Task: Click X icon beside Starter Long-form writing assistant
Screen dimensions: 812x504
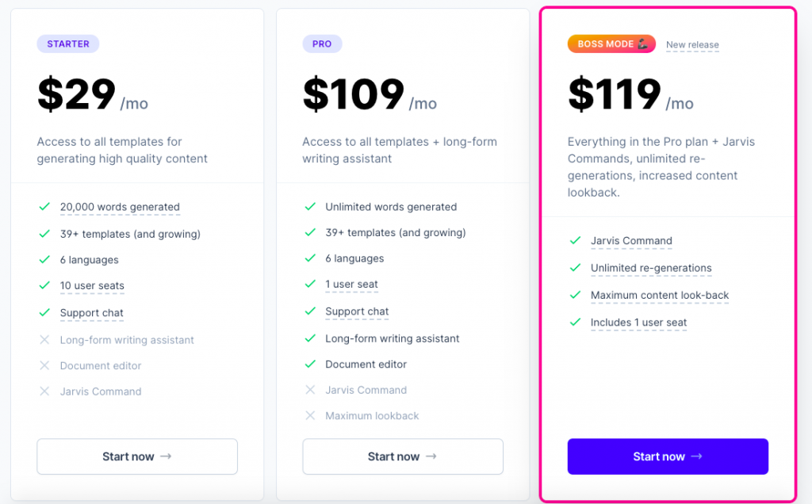Action: (44, 339)
